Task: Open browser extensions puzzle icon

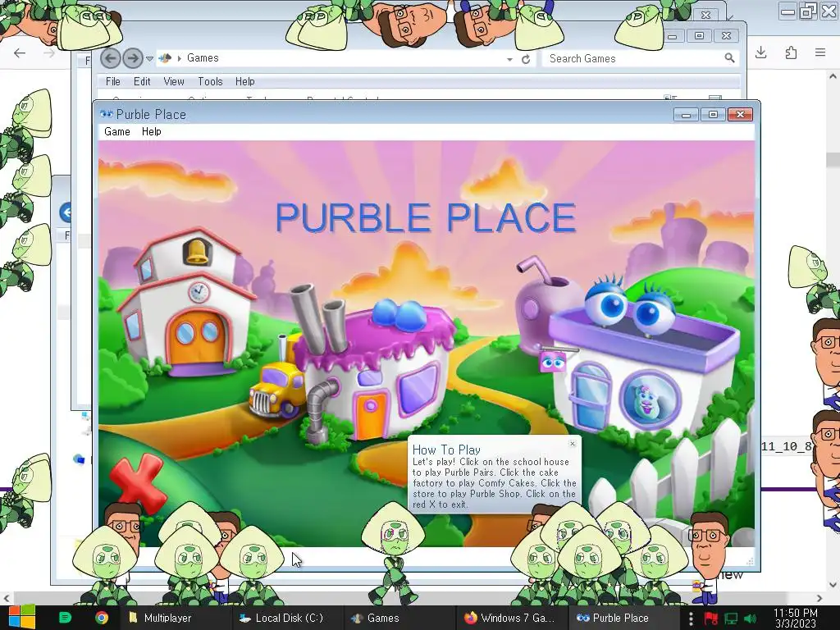Action: pos(791,52)
